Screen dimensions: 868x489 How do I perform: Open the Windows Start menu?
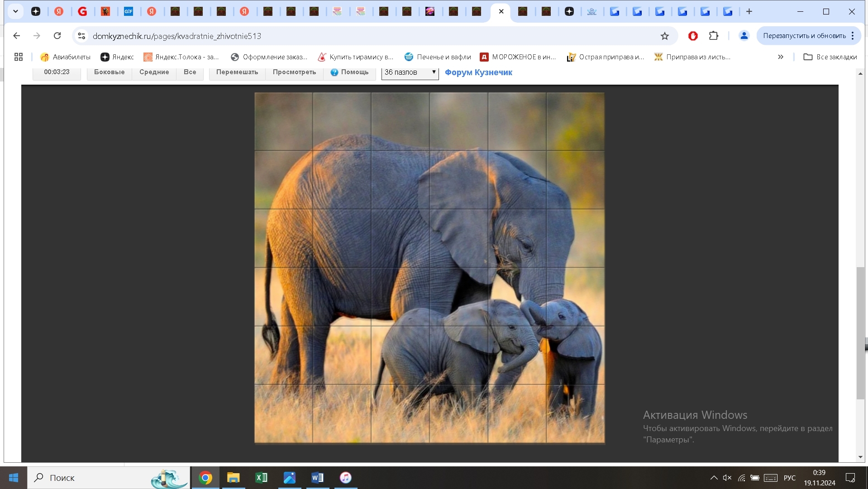click(x=14, y=478)
